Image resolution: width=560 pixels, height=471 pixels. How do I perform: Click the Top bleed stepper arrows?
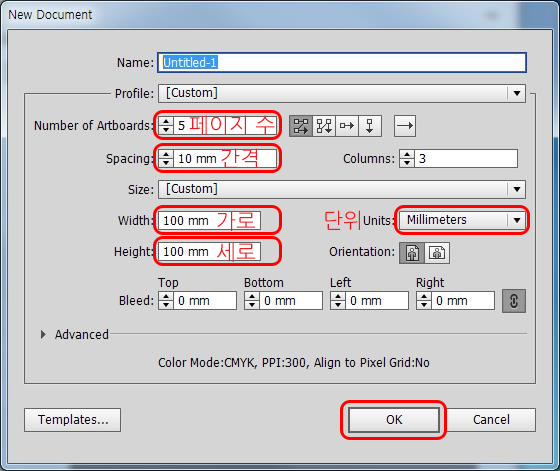(x=166, y=301)
